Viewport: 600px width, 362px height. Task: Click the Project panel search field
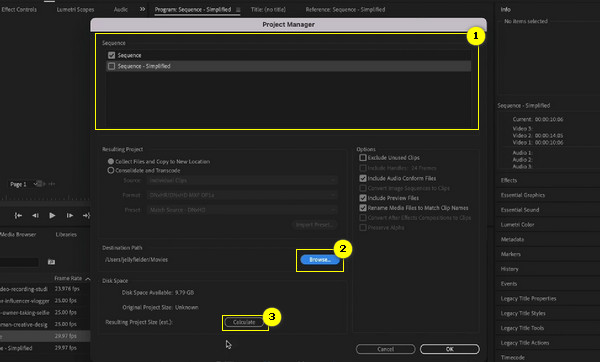click(x=19, y=262)
